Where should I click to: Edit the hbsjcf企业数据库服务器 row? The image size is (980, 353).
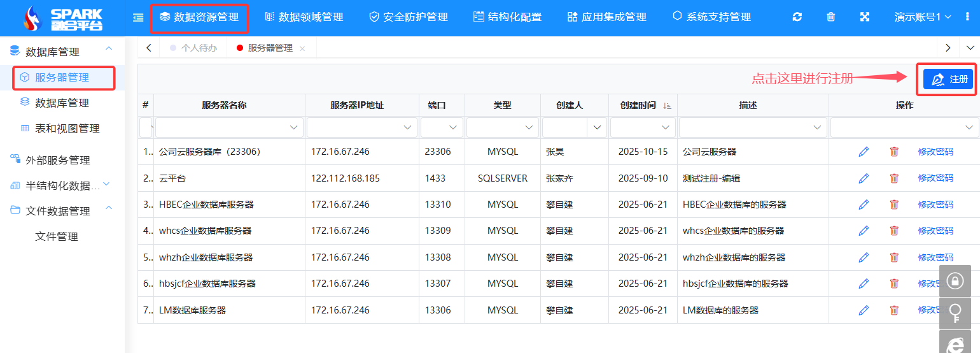click(x=864, y=284)
